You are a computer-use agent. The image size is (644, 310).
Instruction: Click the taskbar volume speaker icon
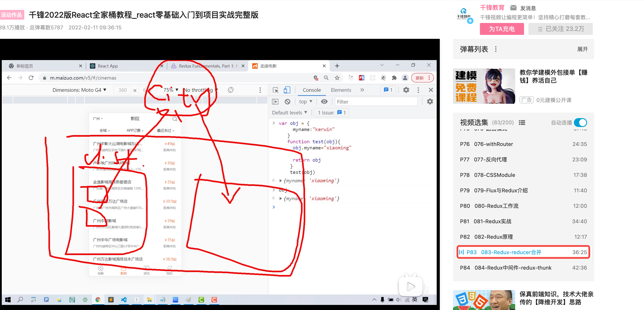[399, 300]
